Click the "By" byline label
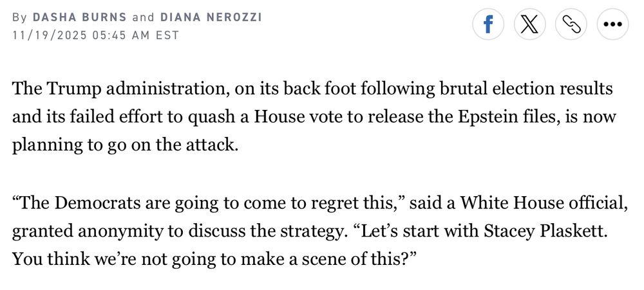Viewport: 644px width, 290px height. click(20, 17)
